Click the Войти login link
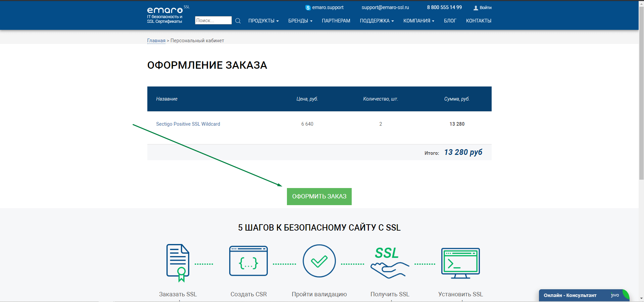This screenshot has height=302, width=644. (x=485, y=8)
